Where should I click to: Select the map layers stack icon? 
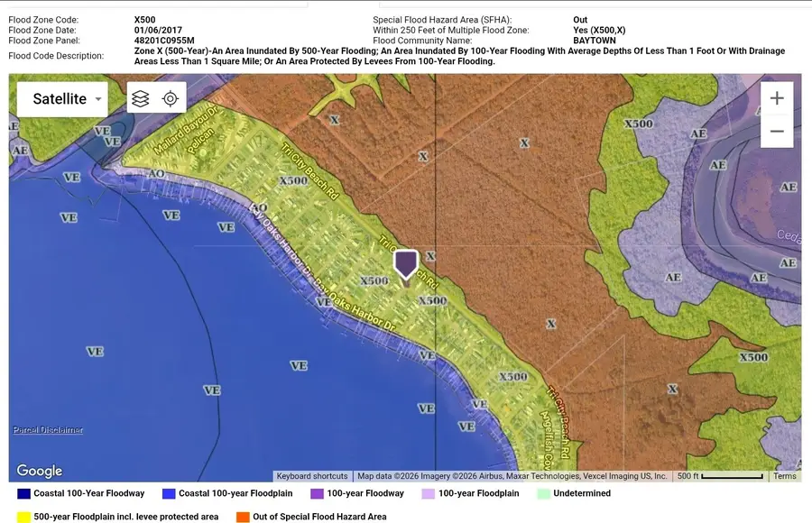click(x=140, y=98)
